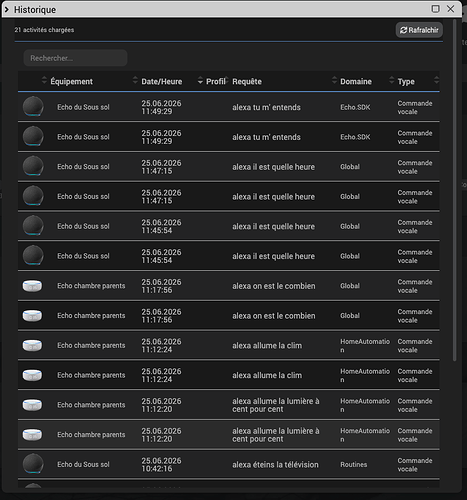
Task: Click timestamp in the first 11:45:54 row
Action: [161, 226]
